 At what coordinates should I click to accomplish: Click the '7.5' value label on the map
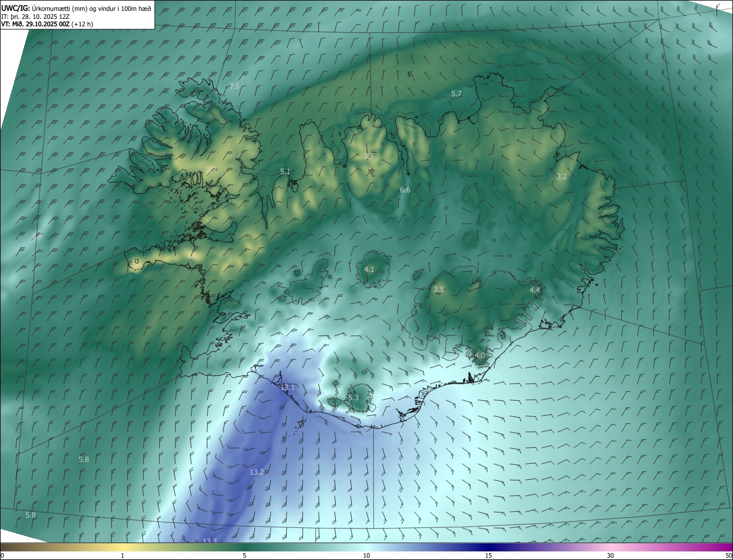[x=234, y=86]
